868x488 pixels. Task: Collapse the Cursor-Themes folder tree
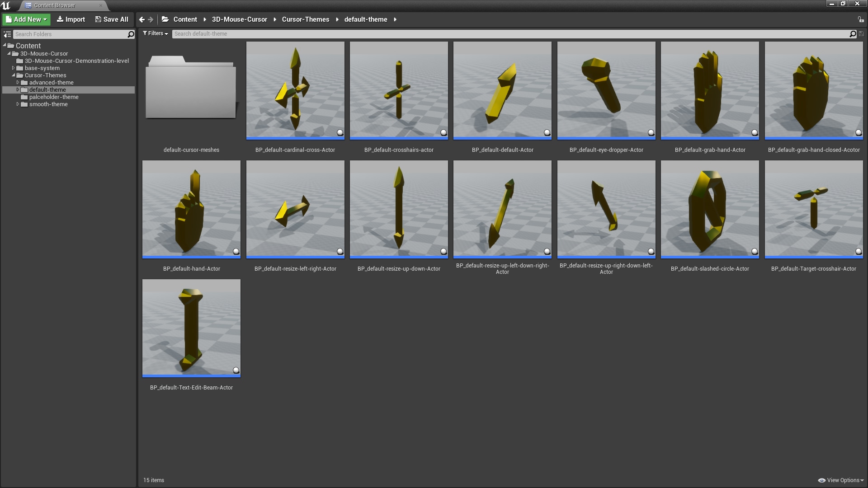pyautogui.click(x=14, y=75)
